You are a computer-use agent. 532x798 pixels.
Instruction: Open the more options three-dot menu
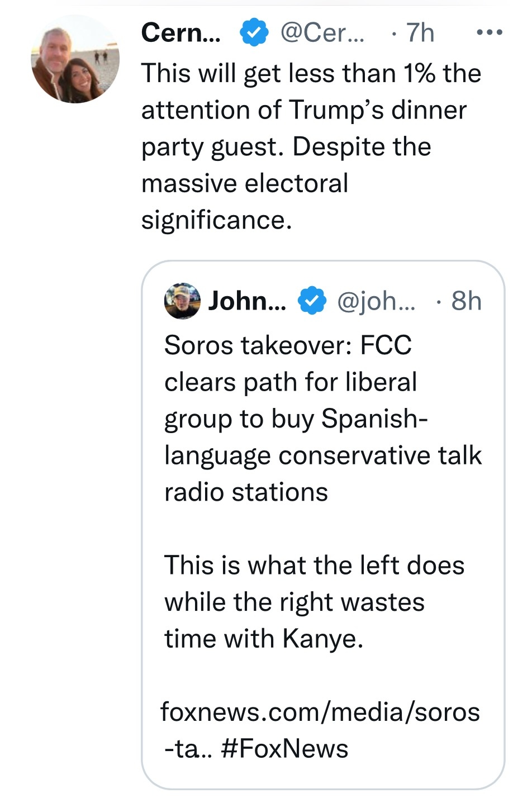click(489, 32)
